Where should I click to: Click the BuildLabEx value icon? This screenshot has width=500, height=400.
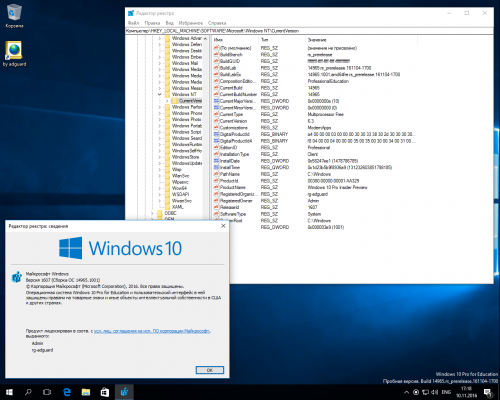click(x=216, y=75)
